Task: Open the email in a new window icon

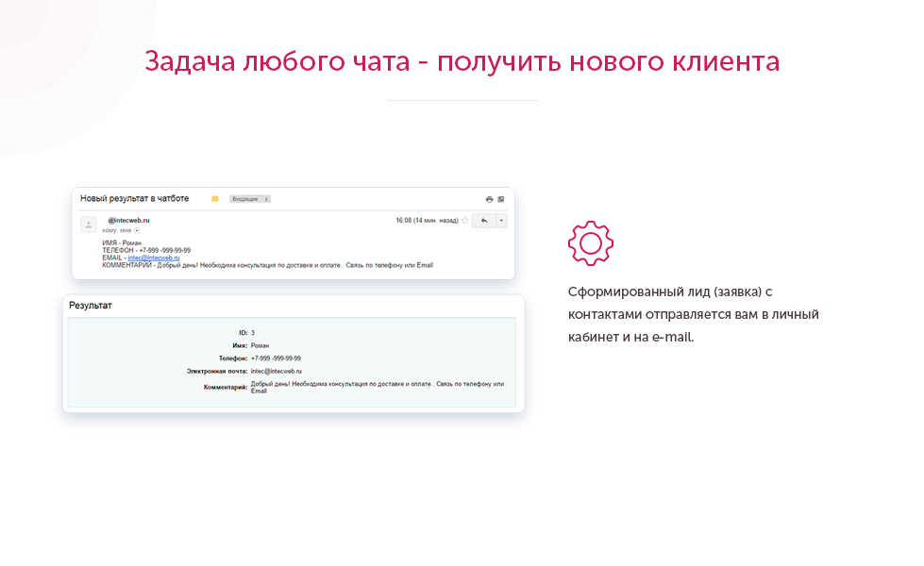Action: (500, 198)
